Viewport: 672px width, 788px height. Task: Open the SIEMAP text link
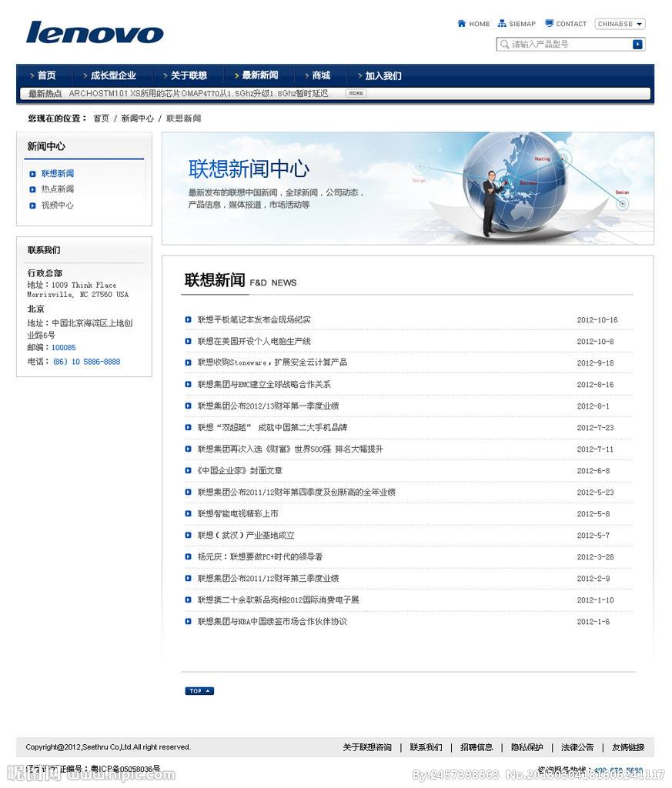[522, 24]
